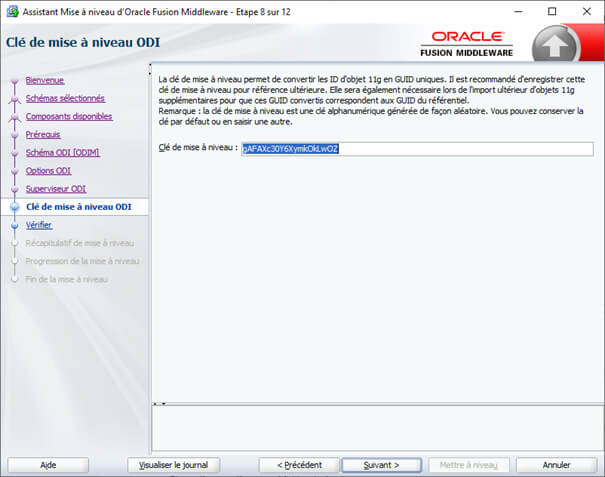This screenshot has width=605, height=477.
Task: Jump to the Vérifier step
Action: (x=39, y=225)
